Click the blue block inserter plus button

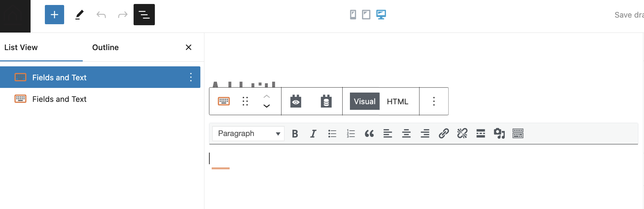click(54, 15)
